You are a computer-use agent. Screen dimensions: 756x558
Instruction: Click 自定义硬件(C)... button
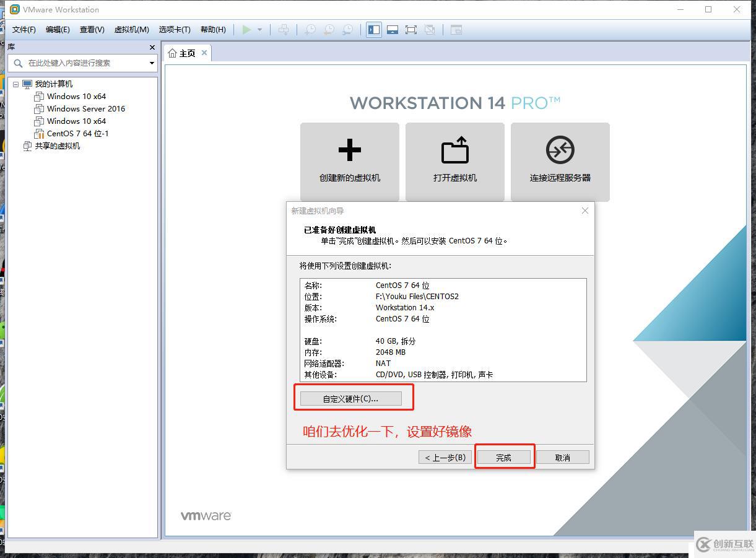pyautogui.click(x=350, y=399)
